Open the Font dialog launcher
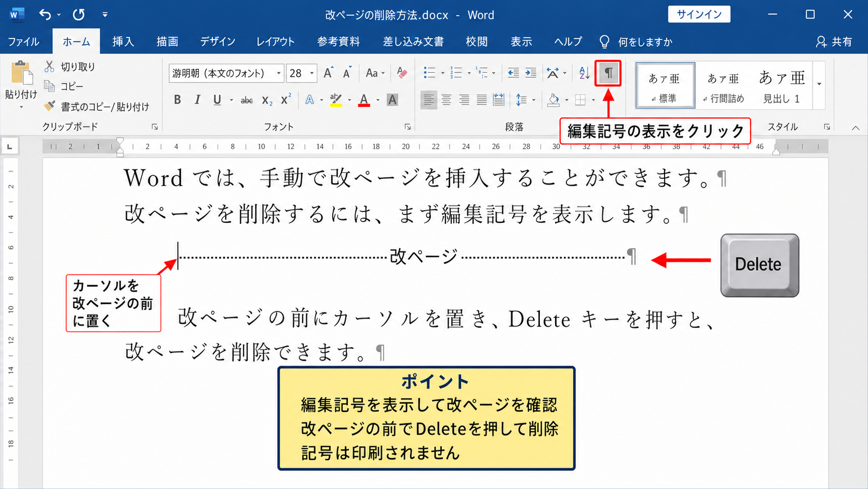The height and width of the screenshot is (489, 868). point(408,127)
